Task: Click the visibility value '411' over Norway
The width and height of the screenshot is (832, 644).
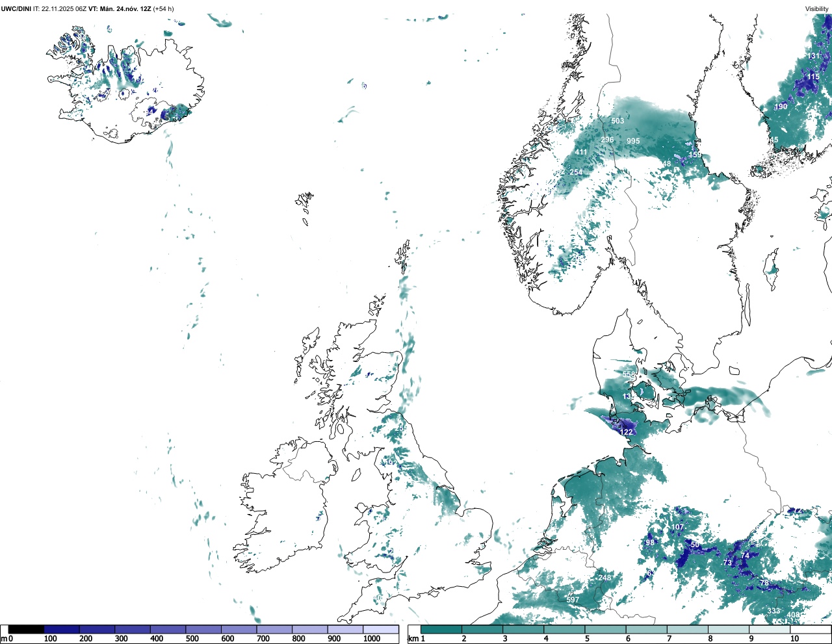Action: pos(581,152)
